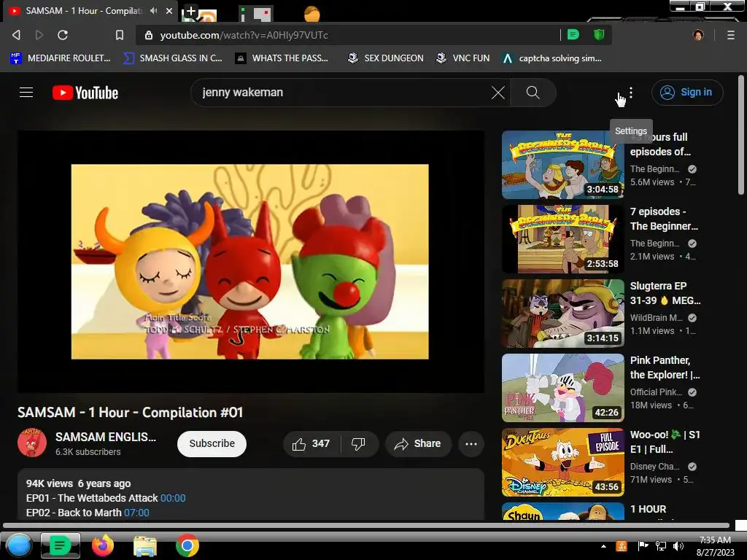The width and height of the screenshot is (747, 560).
Task: Click the Sign in button
Action: click(x=687, y=93)
